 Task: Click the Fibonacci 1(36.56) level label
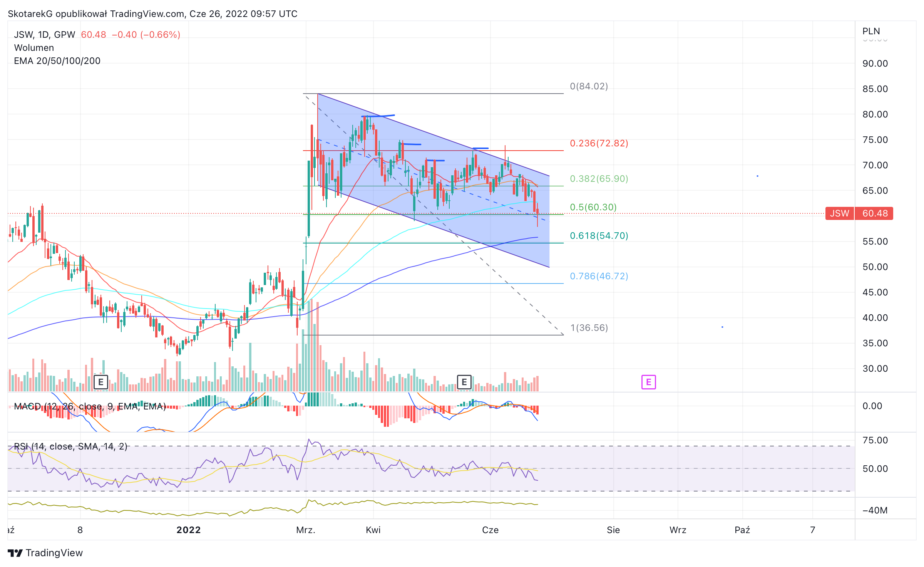(589, 328)
